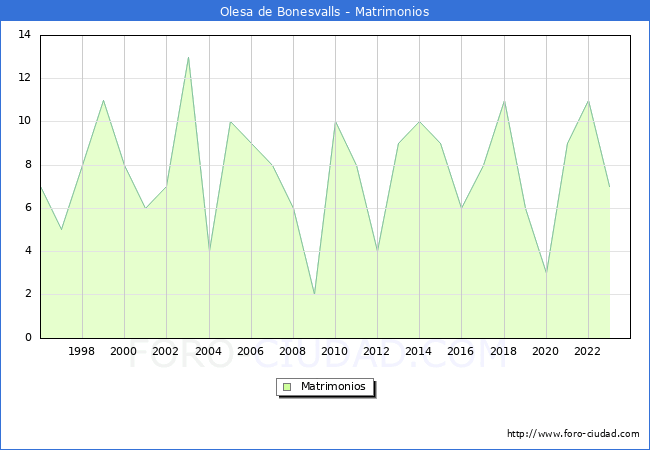The image size is (650, 450).
Task: Click the 2016 data point at 6
Action: point(462,208)
